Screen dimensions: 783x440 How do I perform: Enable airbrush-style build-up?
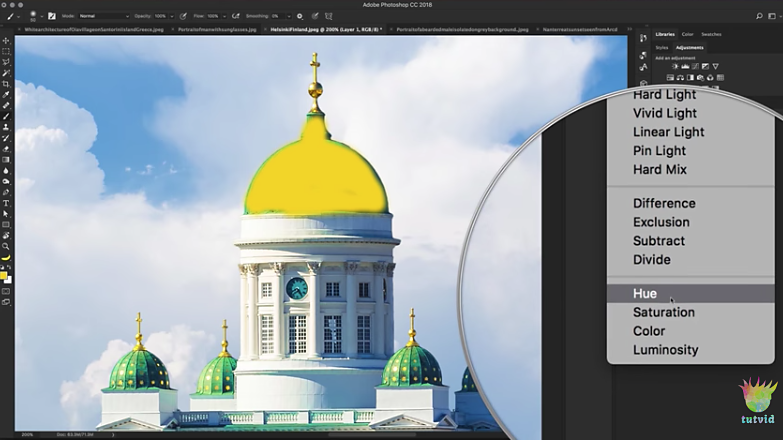tap(236, 16)
